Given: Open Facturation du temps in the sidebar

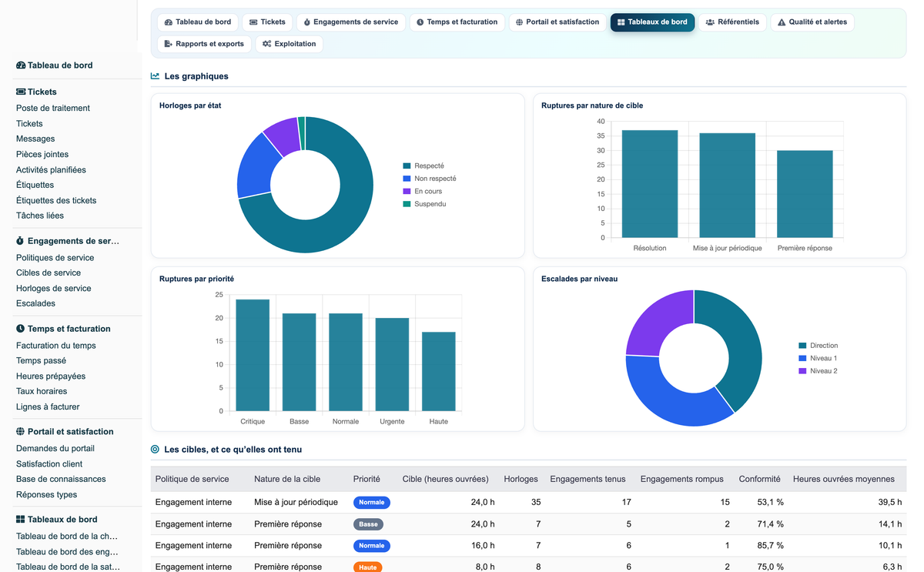Looking at the screenshot, I should pyautogui.click(x=56, y=346).
